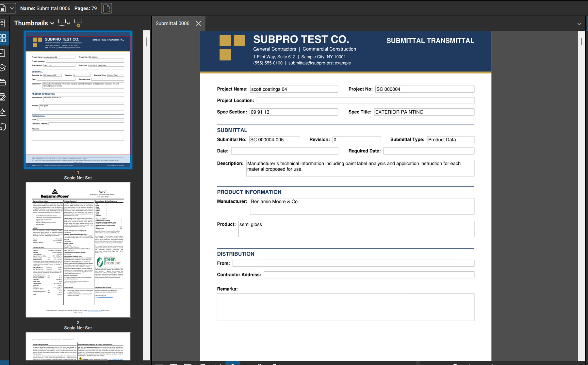Viewport: 588px width, 365px height.
Task: Click the Spec Section field
Action: coord(294,112)
